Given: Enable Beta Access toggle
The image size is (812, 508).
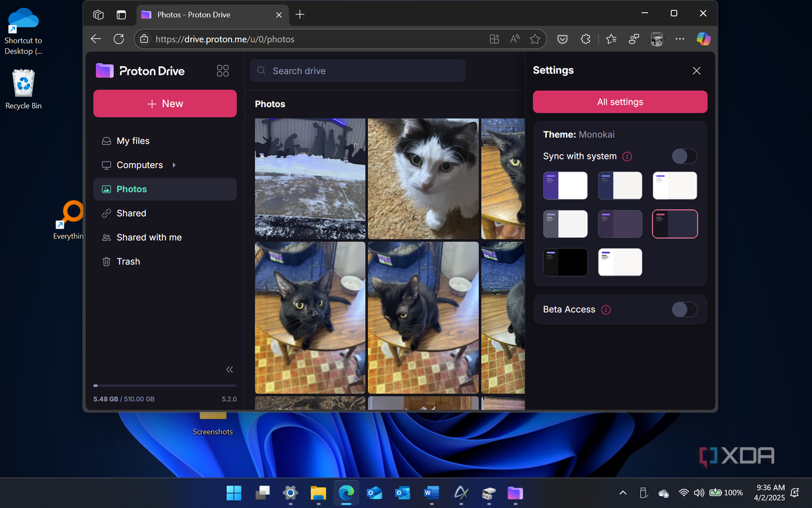Looking at the screenshot, I should click(x=684, y=309).
